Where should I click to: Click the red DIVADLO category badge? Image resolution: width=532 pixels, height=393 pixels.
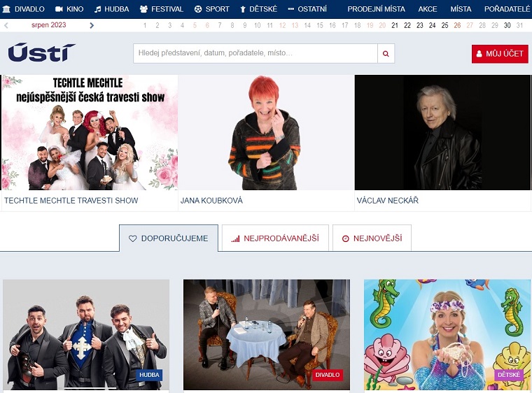point(328,375)
